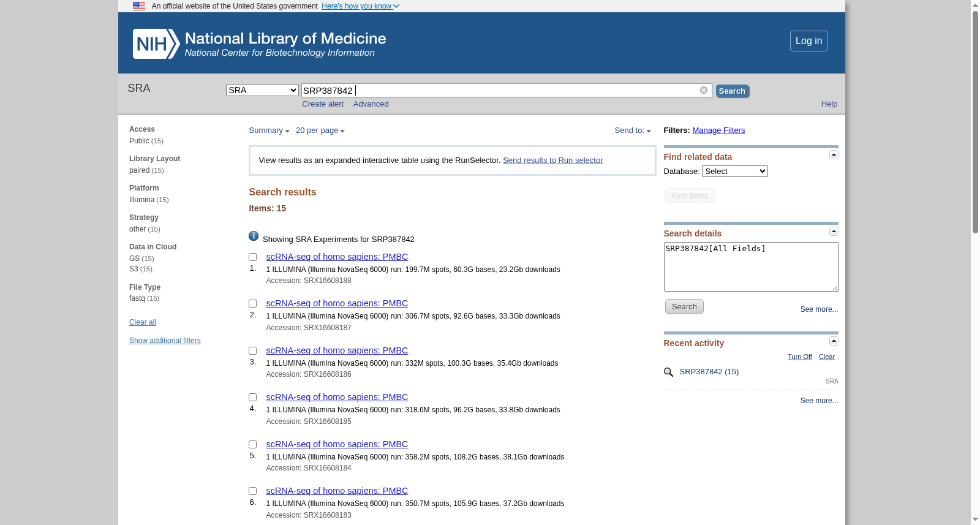980x525 pixels.
Task: Click Turn Off recent activity
Action: [x=799, y=357]
